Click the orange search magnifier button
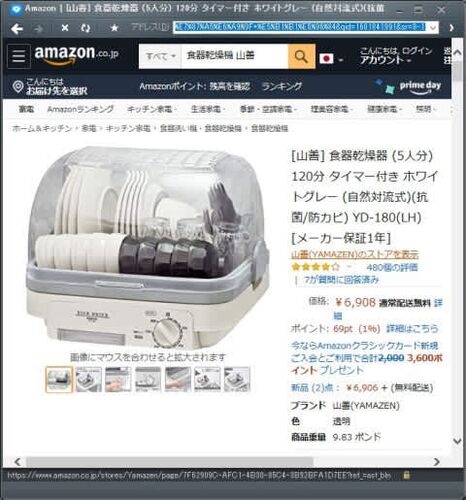 click(301, 56)
